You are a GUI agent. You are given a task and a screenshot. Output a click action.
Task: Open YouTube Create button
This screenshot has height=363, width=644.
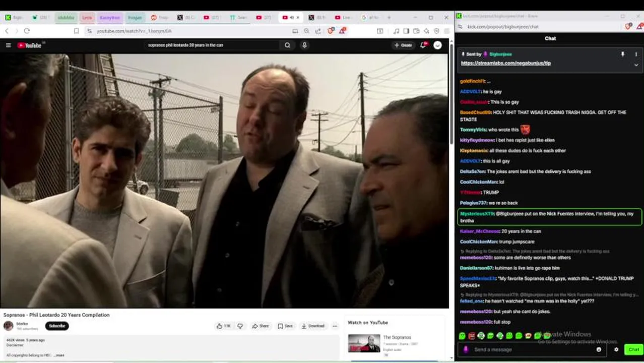(x=403, y=45)
